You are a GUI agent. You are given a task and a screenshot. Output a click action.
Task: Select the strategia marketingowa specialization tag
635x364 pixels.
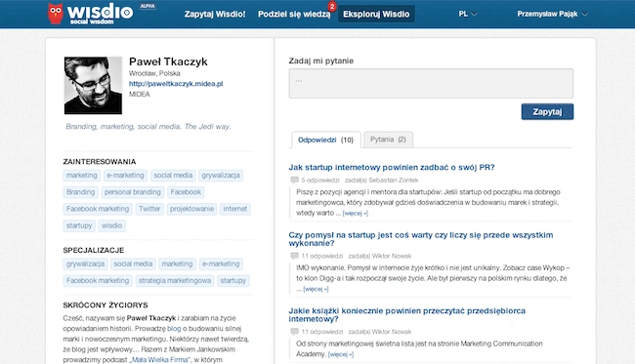(175, 281)
